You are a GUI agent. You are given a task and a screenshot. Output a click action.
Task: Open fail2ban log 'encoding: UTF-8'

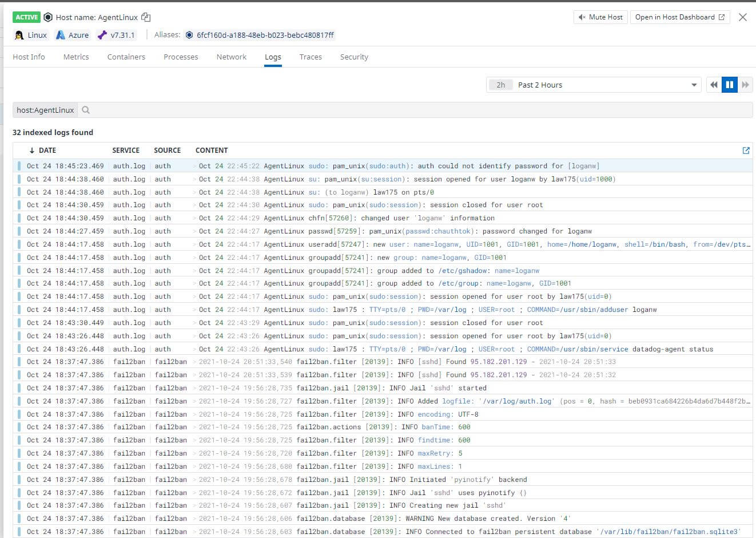point(383,414)
